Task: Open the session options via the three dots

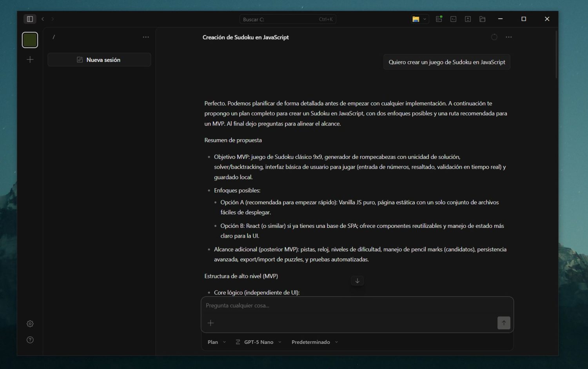Action: click(x=146, y=37)
